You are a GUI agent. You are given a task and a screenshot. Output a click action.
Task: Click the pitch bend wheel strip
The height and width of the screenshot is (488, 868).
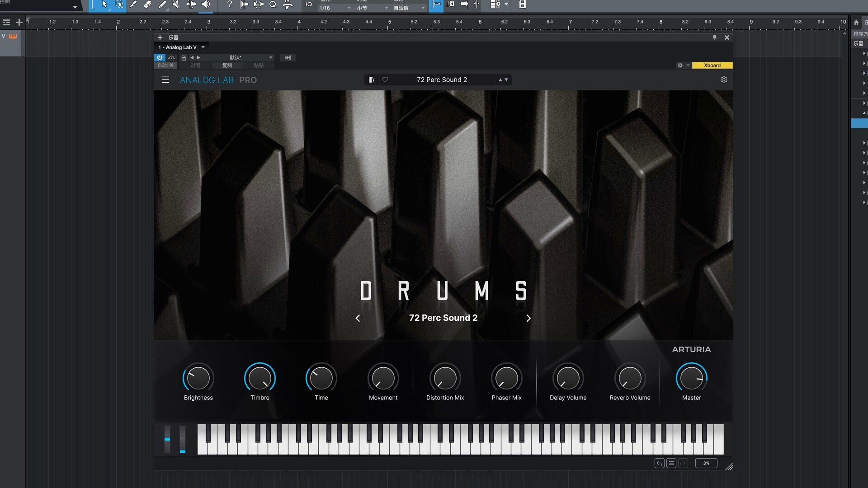(x=167, y=439)
